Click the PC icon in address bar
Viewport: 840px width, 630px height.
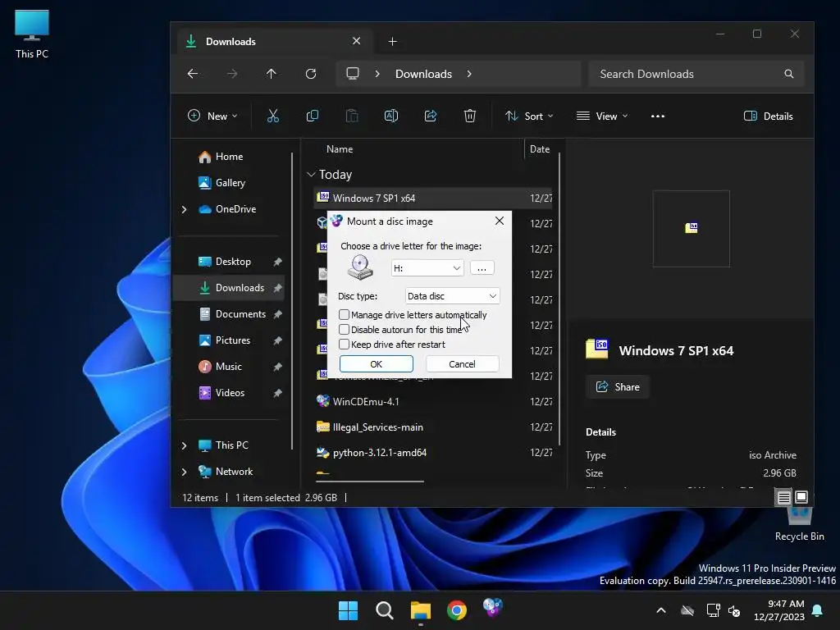point(353,74)
